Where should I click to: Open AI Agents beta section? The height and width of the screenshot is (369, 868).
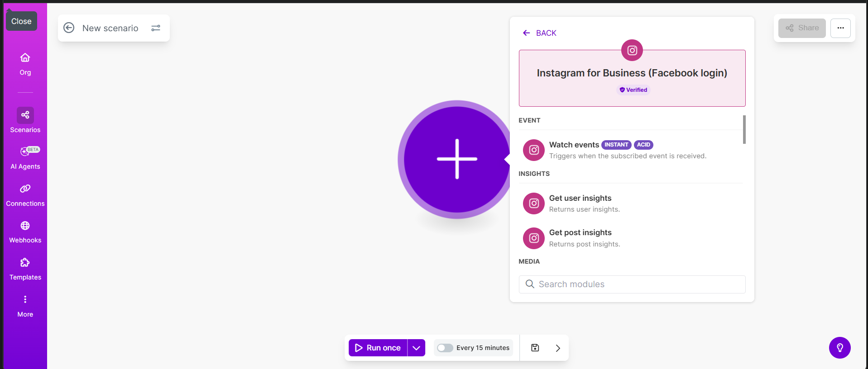tap(25, 152)
